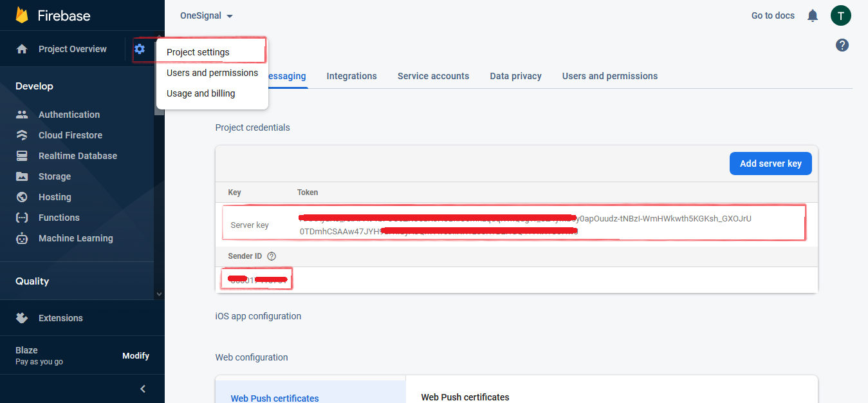Expand the OneSignal project dropdown
This screenshot has height=403, width=868.
pos(206,15)
